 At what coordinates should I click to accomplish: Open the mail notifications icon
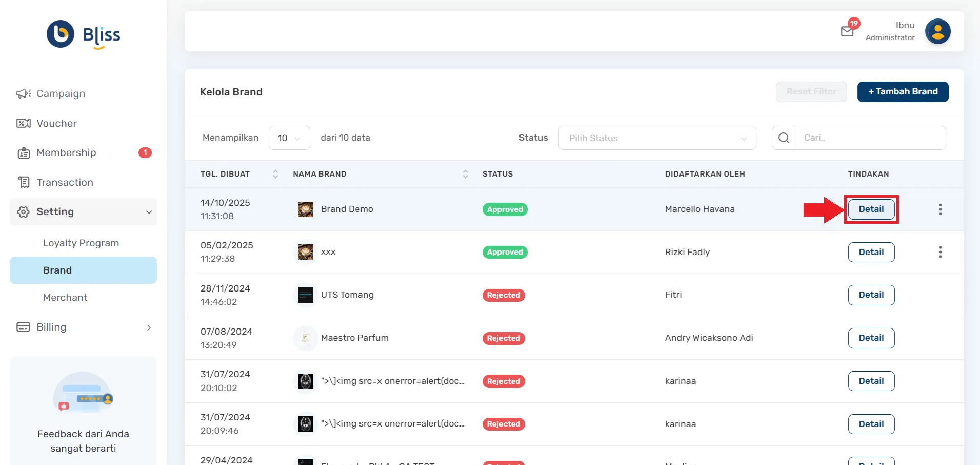[x=847, y=31]
